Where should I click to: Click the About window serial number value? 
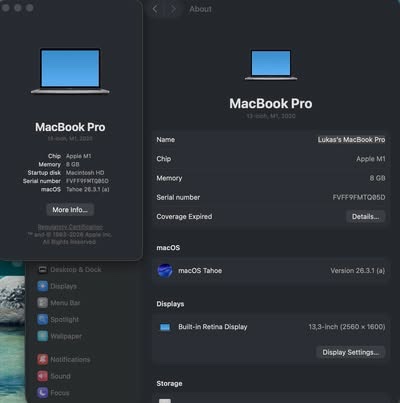(87, 181)
